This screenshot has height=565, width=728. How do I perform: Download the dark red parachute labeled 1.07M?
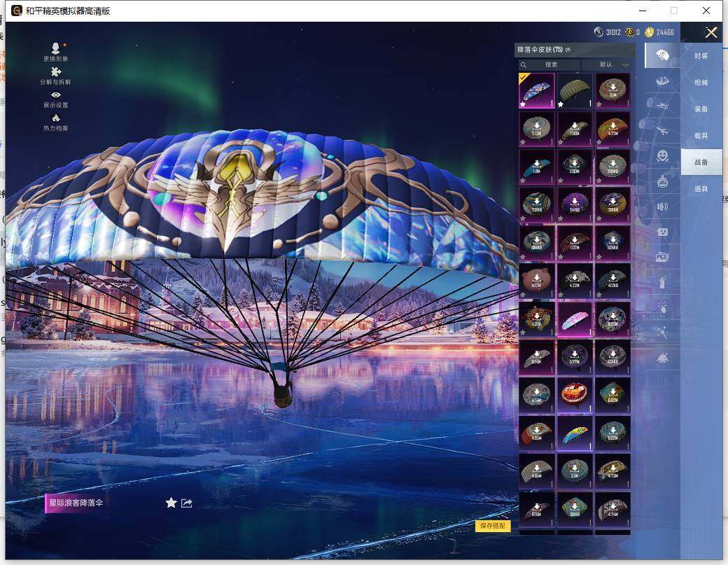(574, 243)
